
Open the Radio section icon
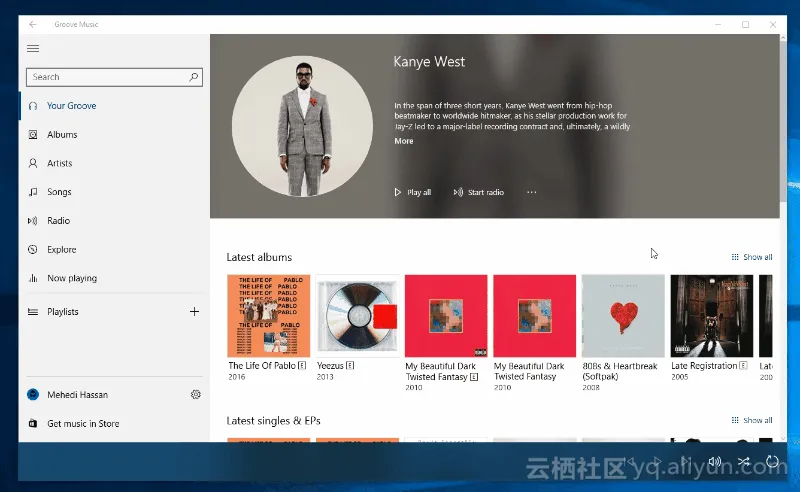point(33,221)
